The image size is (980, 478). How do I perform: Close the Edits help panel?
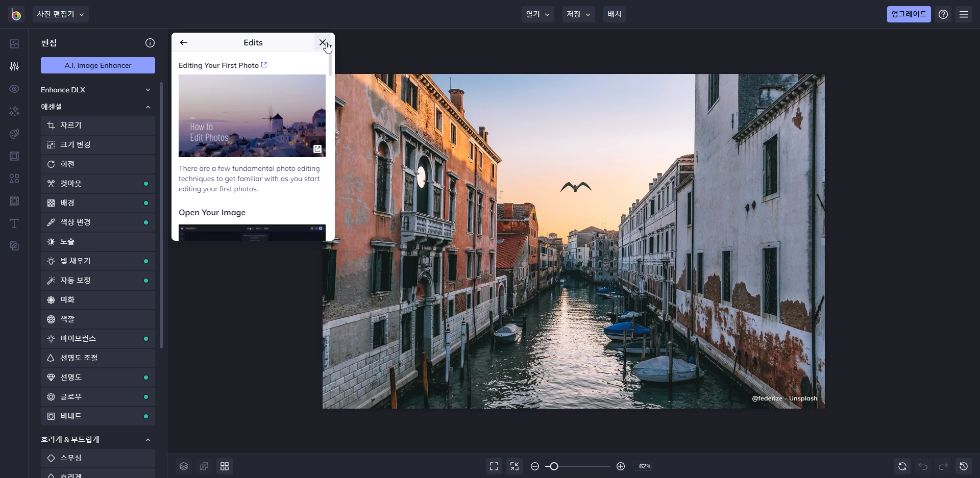coord(323,43)
